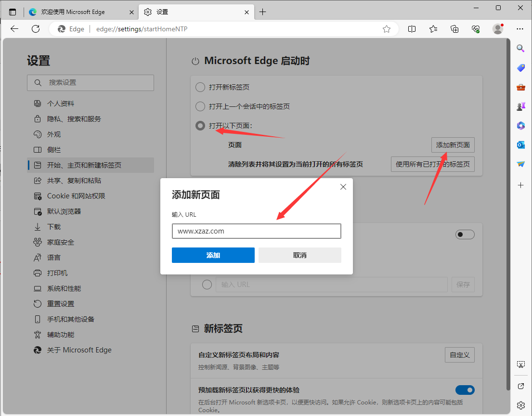Open sidebar Outlook icon

coord(521,145)
